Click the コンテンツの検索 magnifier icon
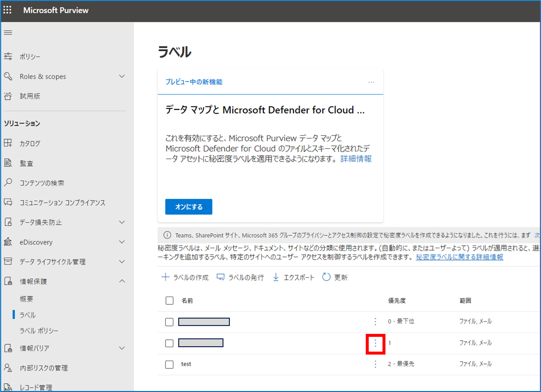 [x=8, y=183]
